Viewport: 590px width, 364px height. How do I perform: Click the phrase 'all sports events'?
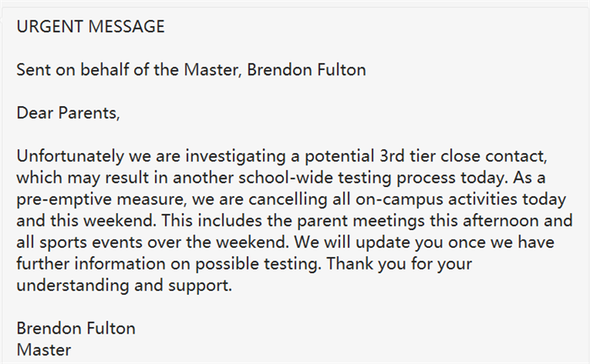pos(79,242)
